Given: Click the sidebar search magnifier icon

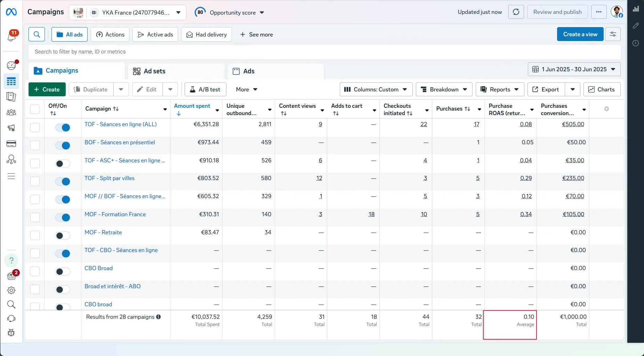Looking at the screenshot, I should point(11,305).
